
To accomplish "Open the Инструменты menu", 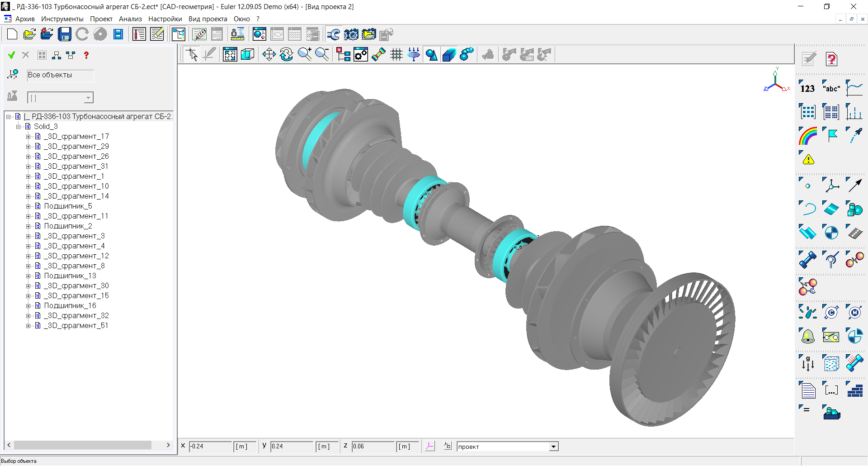I will coord(62,19).
